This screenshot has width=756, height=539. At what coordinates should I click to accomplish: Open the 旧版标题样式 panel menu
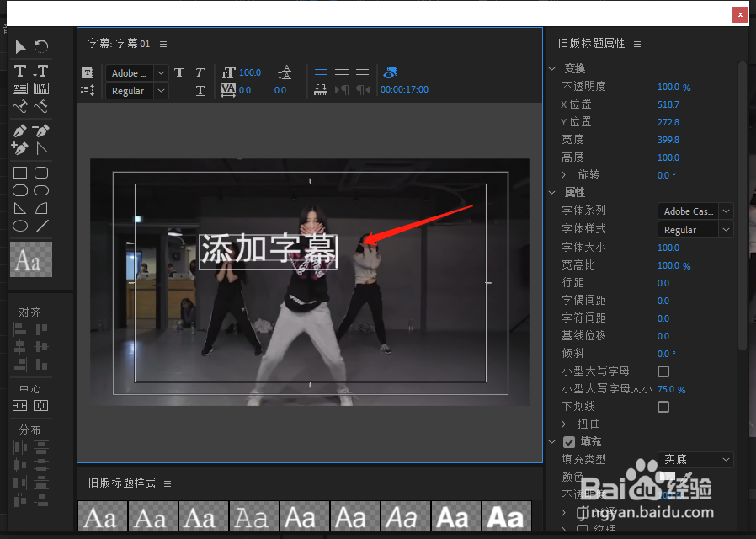168,483
